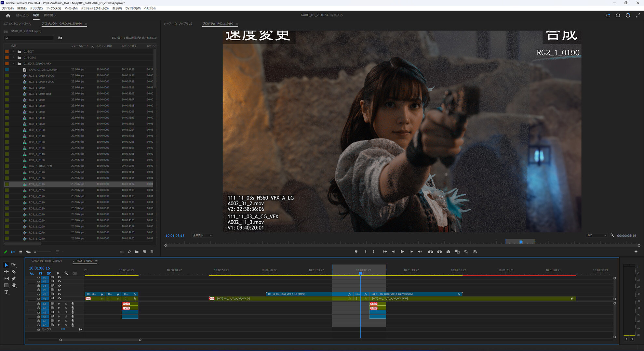
Task: Select the Type tool
Action: tap(6, 292)
